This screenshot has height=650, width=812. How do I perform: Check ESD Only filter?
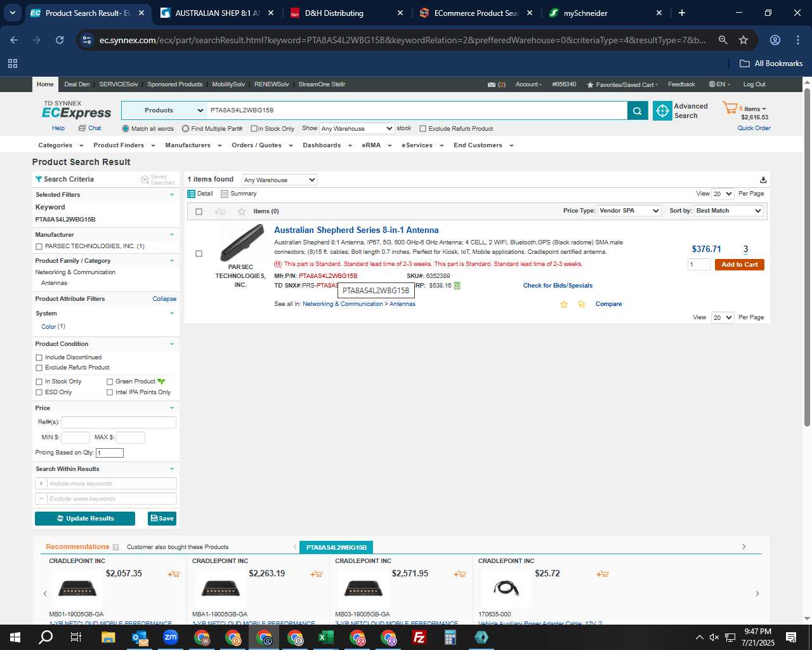39,392
